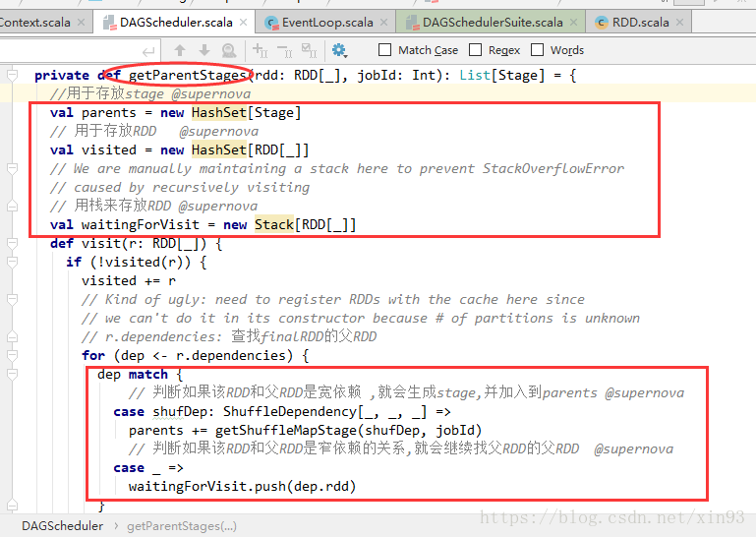Focus the search text field
Viewport: 756px width, 537px height.
80,50
